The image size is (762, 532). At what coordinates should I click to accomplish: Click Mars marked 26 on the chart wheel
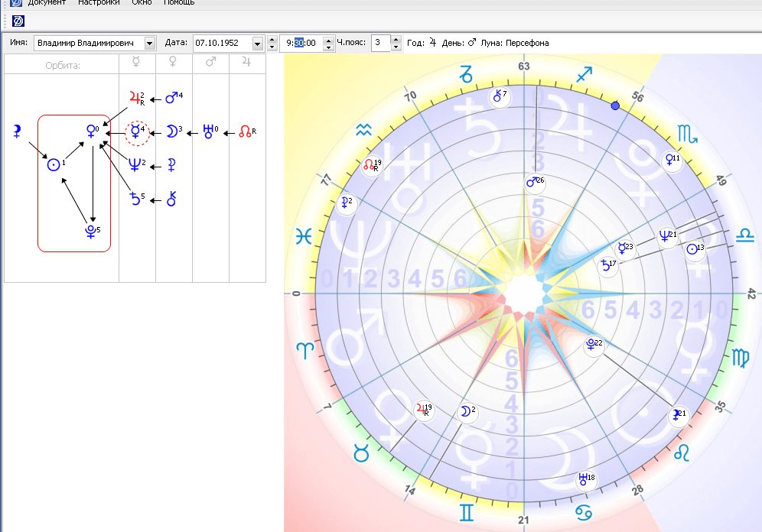coord(535,183)
